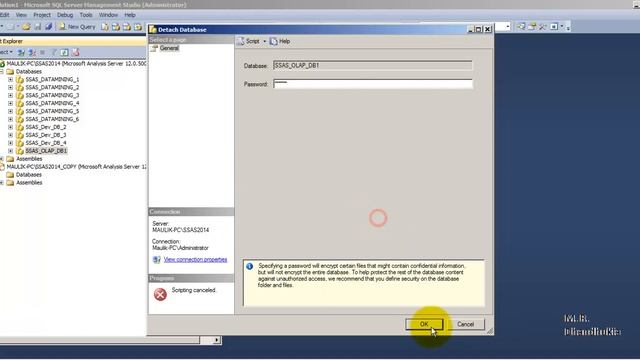Viewport: 640px width, 360px height.
Task: Click the Help button in dialog toolbar
Action: coord(280,41)
